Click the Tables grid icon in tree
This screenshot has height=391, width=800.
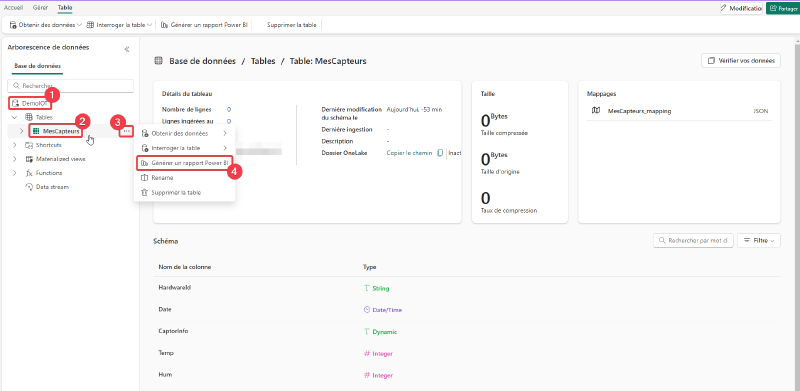[x=29, y=117]
